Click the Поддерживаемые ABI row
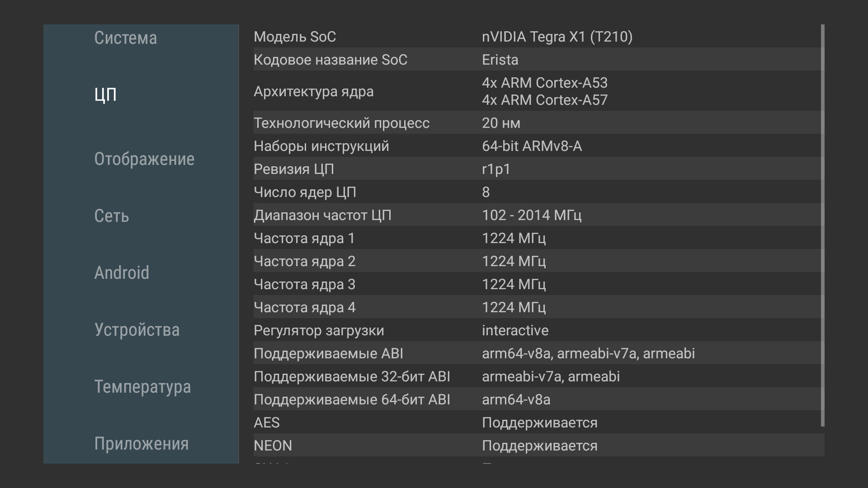868x488 pixels. (537, 353)
